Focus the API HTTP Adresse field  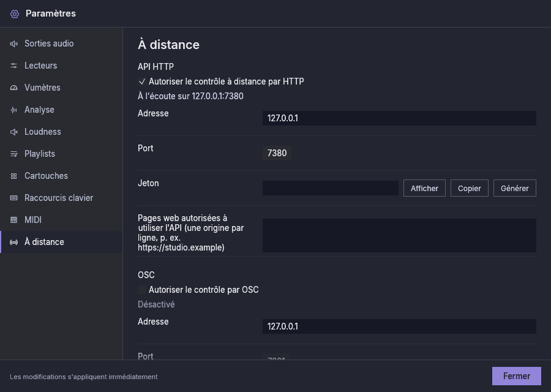(x=399, y=118)
